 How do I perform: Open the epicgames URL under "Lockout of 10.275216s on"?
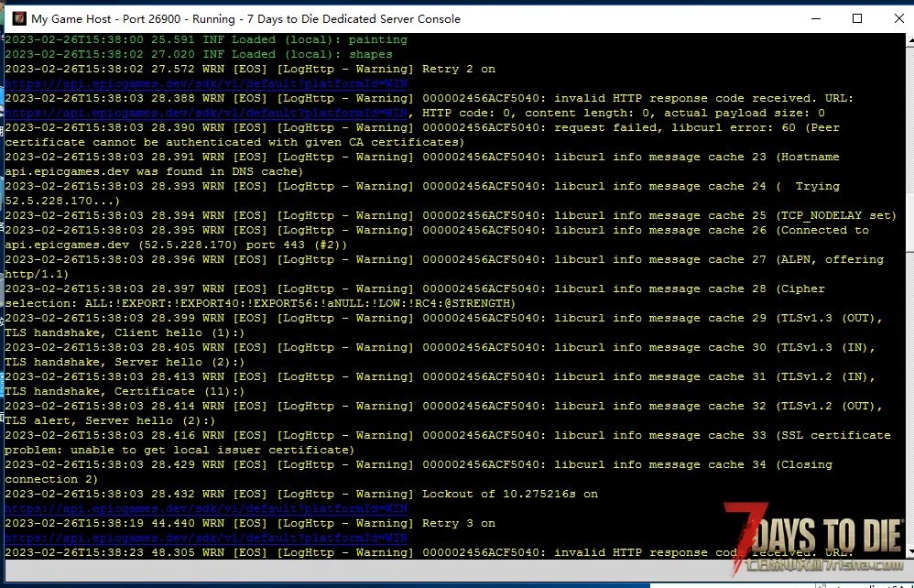[x=206, y=508]
